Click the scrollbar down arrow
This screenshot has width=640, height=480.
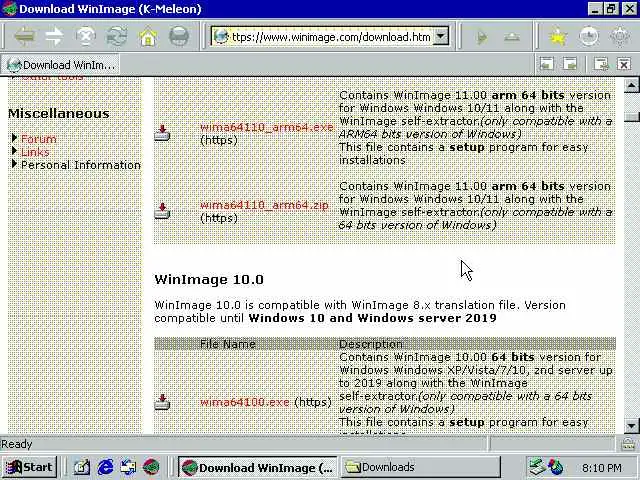pos(631,426)
